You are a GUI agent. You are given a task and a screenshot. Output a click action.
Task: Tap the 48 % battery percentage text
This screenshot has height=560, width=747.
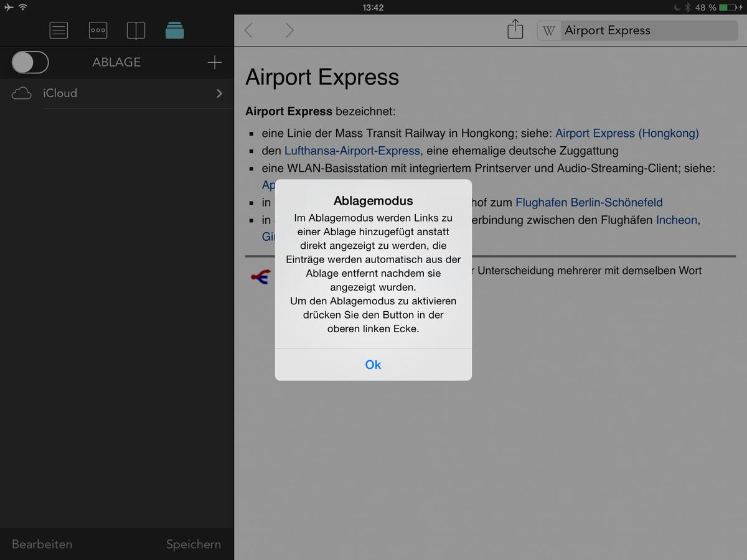pos(706,7)
